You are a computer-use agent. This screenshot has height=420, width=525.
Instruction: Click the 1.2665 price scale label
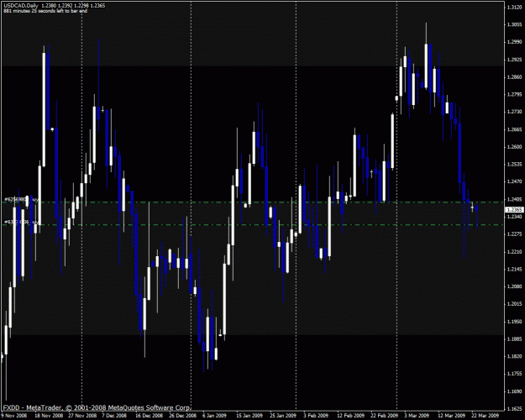515,129
